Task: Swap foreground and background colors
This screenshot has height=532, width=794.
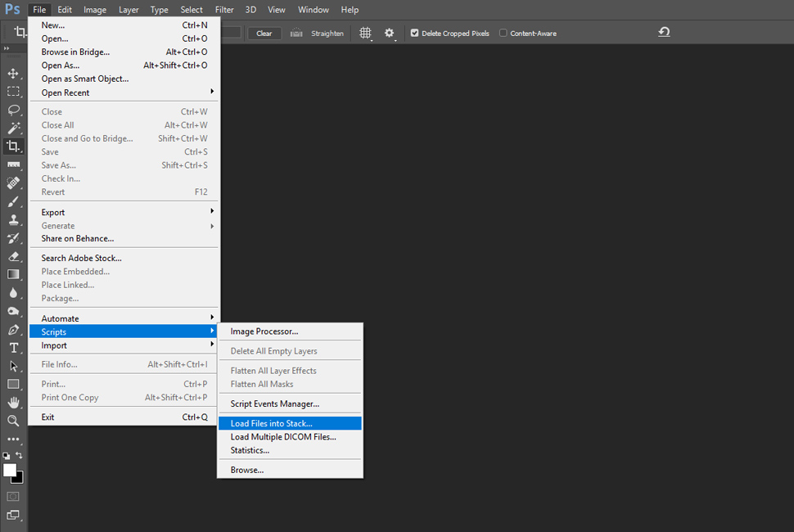Action: 19,455
